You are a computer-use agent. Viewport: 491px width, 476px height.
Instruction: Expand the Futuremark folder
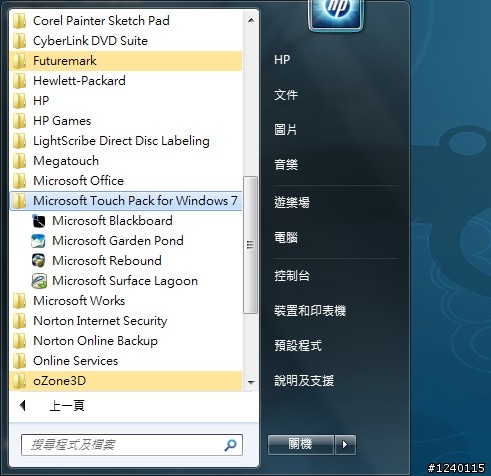click(x=126, y=61)
